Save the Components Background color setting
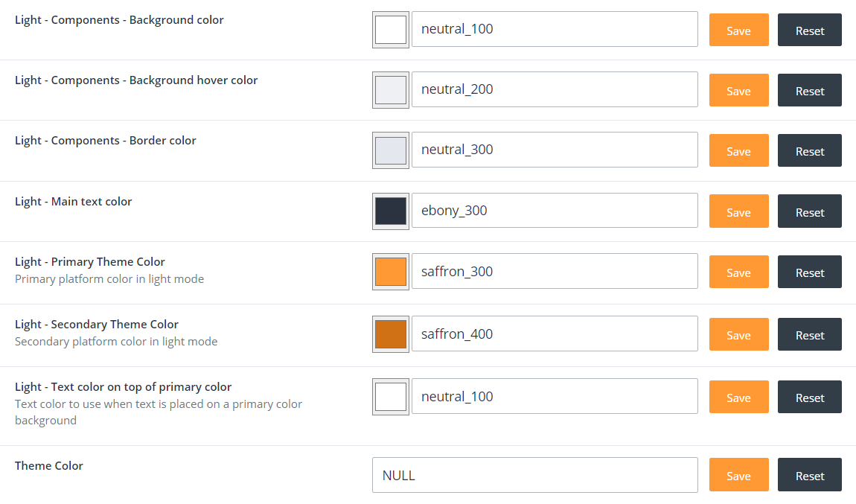 click(x=738, y=31)
